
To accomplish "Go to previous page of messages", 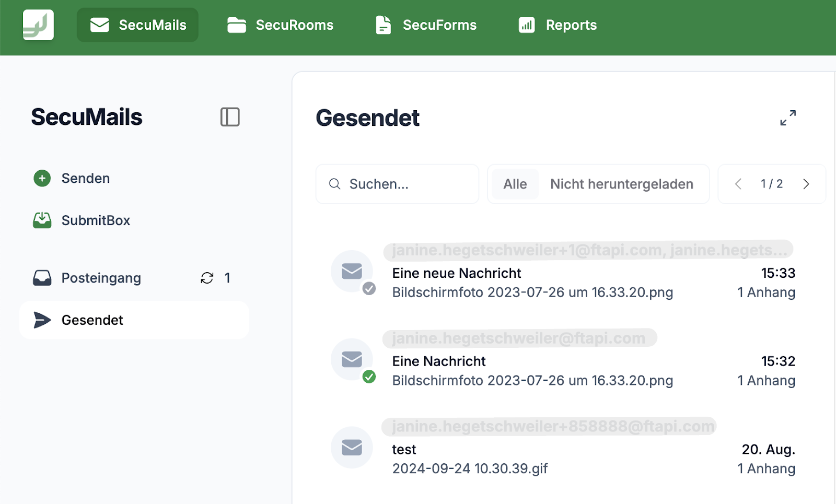I will [738, 184].
